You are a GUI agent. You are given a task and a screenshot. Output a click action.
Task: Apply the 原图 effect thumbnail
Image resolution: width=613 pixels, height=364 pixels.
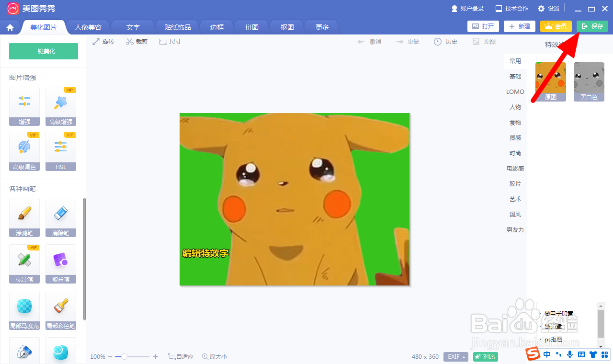pos(551,82)
